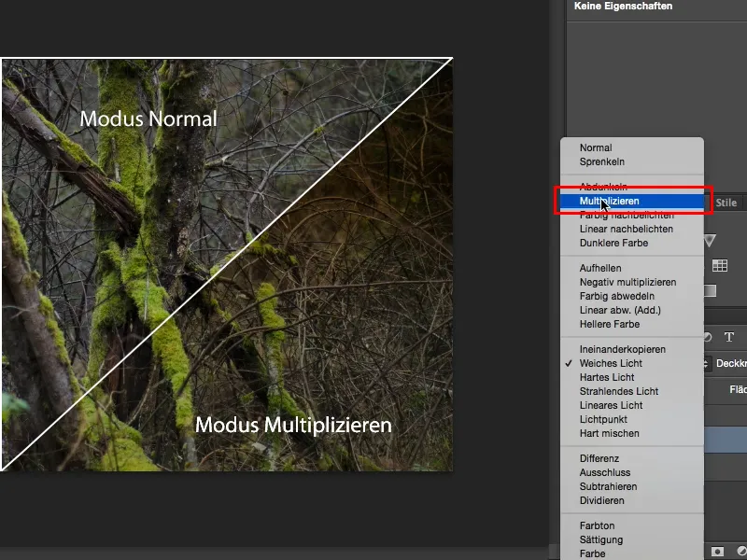Screen dimensions: 747x560
Task: Click the Aufhellen option
Action: [600, 267]
